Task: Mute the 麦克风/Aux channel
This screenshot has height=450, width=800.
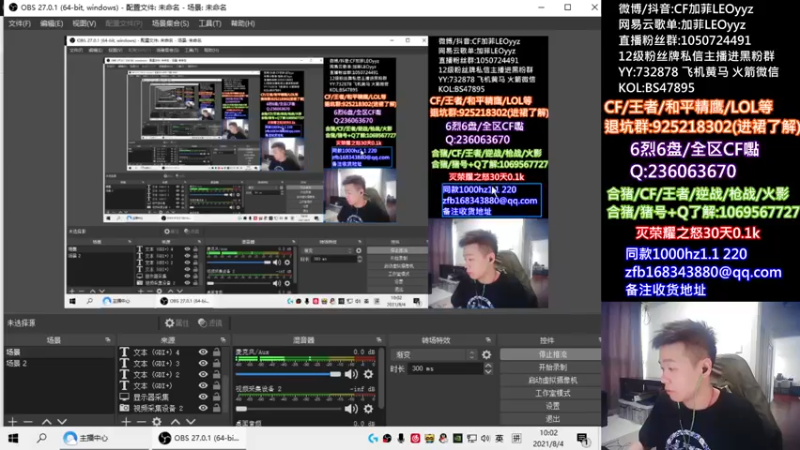Action: [351, 374]
